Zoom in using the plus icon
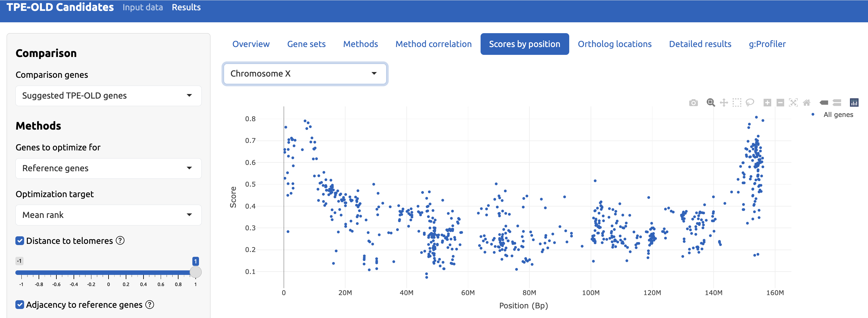This screenshot has width=868, height=318. 767,103
